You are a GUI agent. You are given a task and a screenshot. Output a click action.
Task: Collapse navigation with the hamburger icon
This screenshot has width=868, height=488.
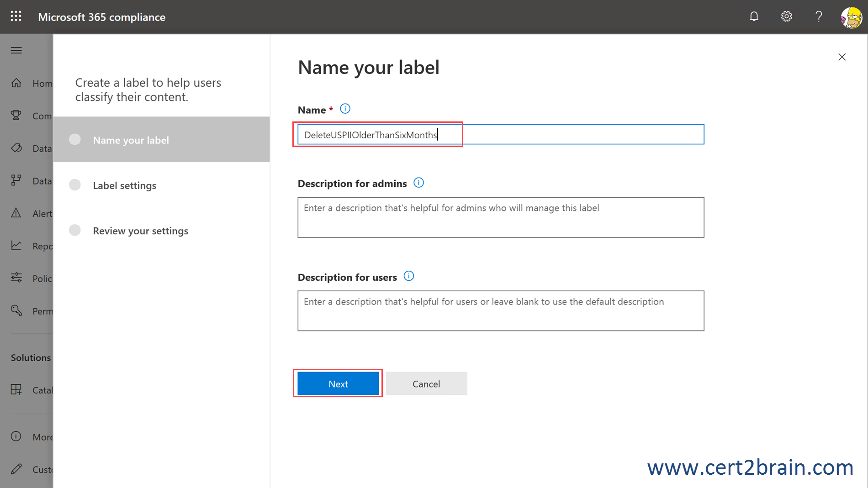[16, 50]
